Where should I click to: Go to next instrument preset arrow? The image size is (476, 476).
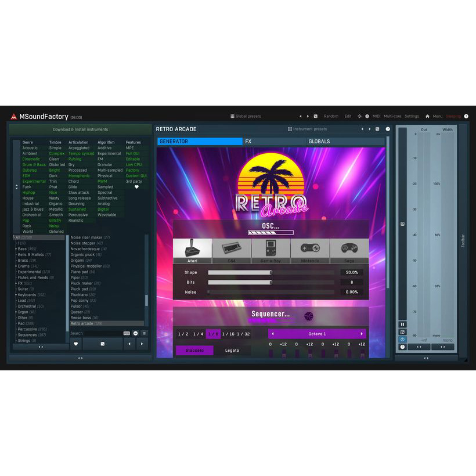369,129
